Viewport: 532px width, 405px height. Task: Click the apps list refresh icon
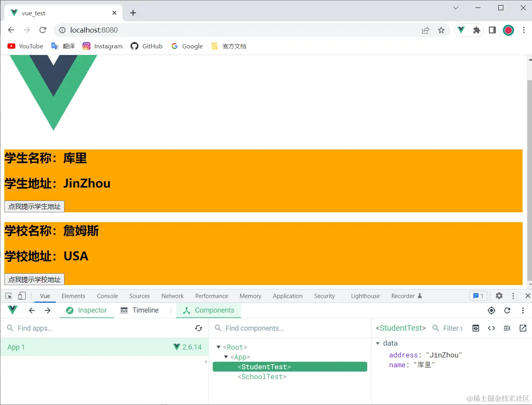click(x=199, y=328)
